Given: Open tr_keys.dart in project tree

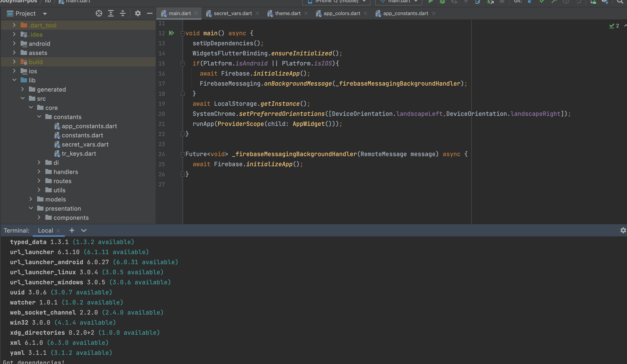Looking at the screenshot, I should point(79,154).
